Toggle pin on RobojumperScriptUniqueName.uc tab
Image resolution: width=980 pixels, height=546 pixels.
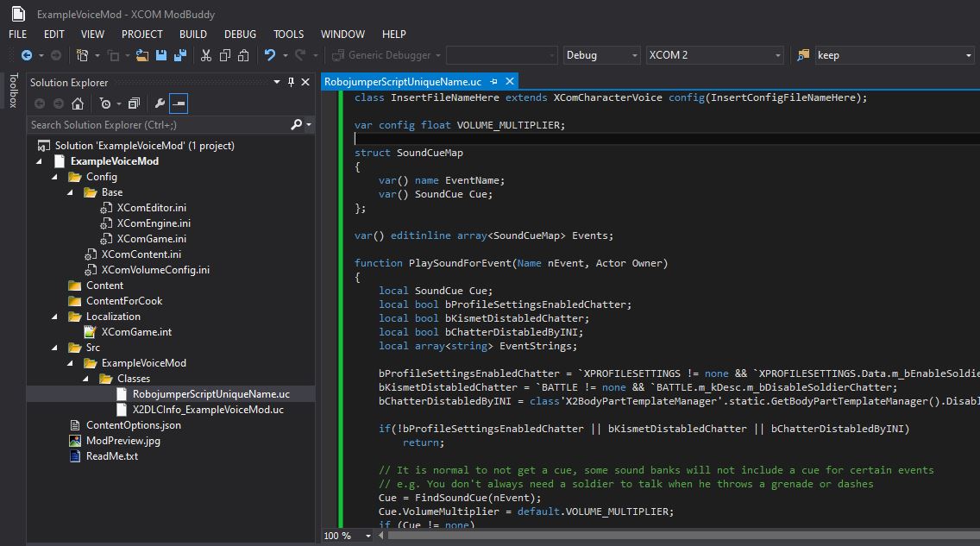(x=494, y=81)
